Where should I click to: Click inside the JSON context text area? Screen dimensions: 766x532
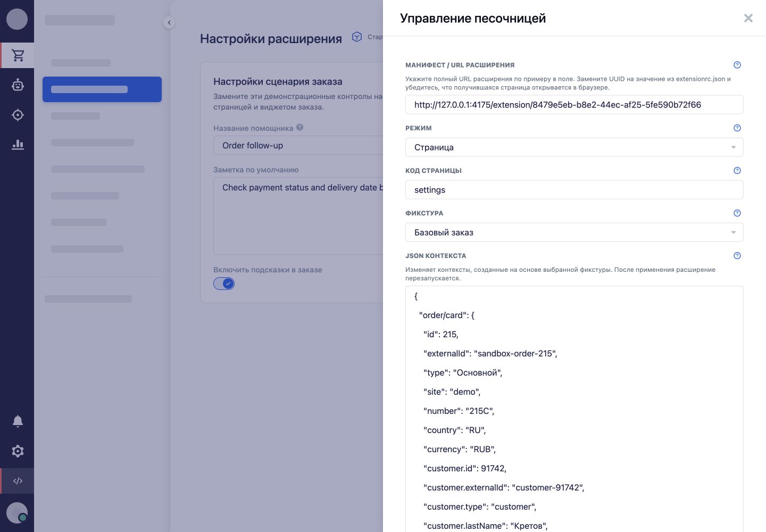click(574, 409)
